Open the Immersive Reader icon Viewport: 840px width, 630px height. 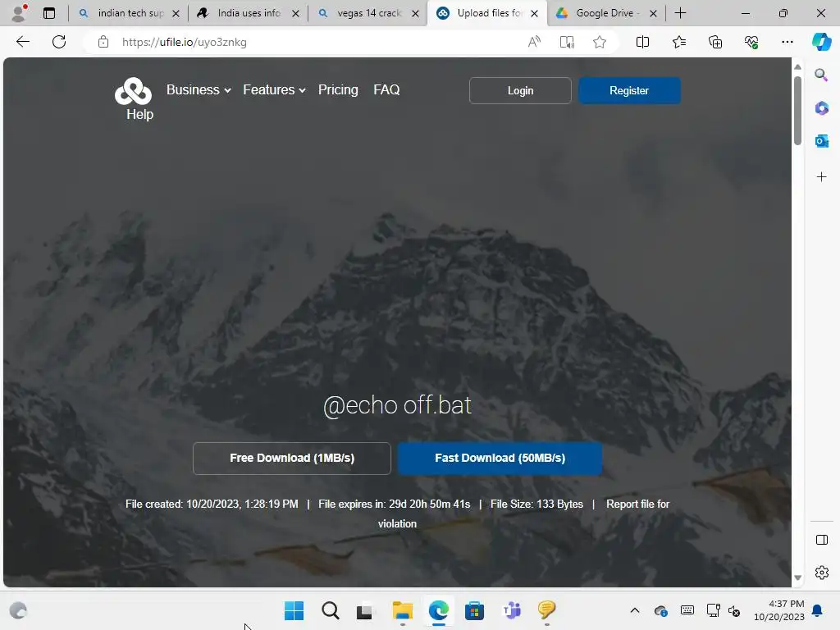pyautogui.click(x=567, y=42)
